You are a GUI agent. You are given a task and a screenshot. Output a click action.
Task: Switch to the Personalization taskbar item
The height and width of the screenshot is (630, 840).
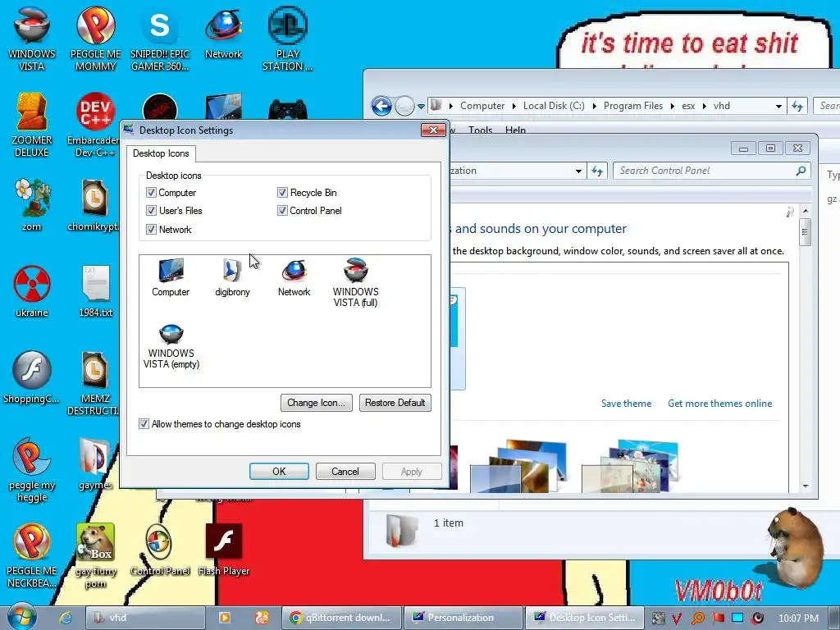[x=463, y=618]
